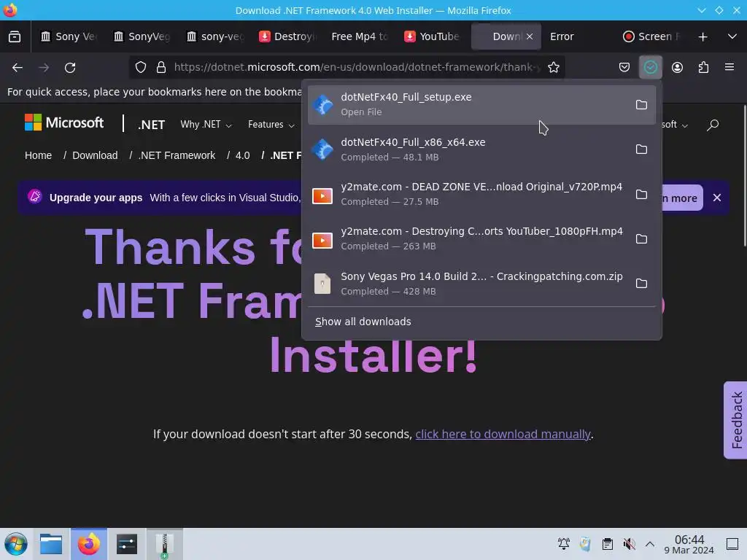
Task: Open the Start menu on taskbar
Action: (x=16, y=544)
